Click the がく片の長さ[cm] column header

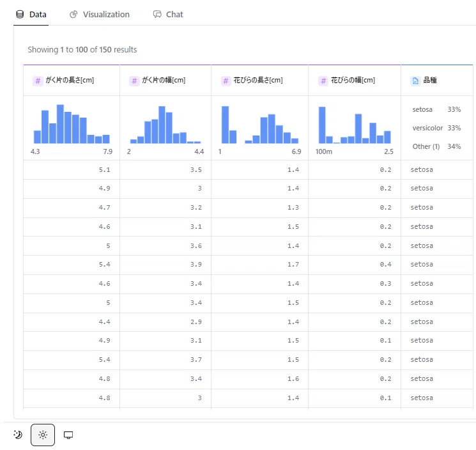click(x=72, y=80)
